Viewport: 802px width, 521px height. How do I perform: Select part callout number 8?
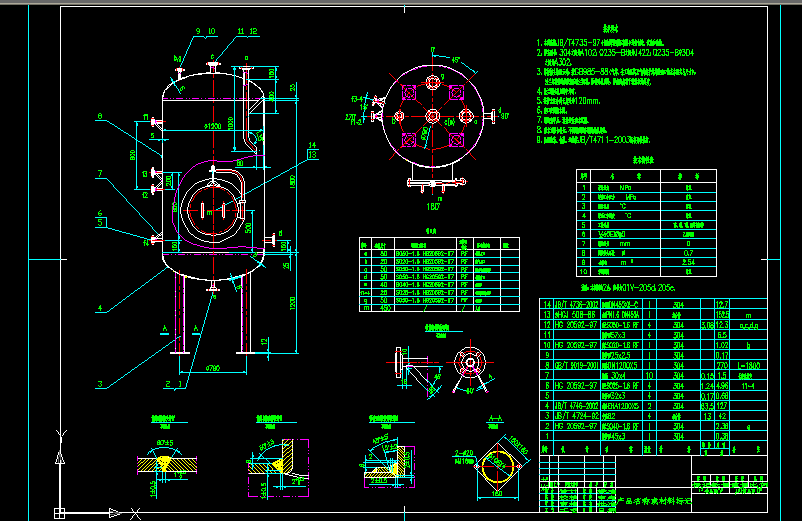100,117
